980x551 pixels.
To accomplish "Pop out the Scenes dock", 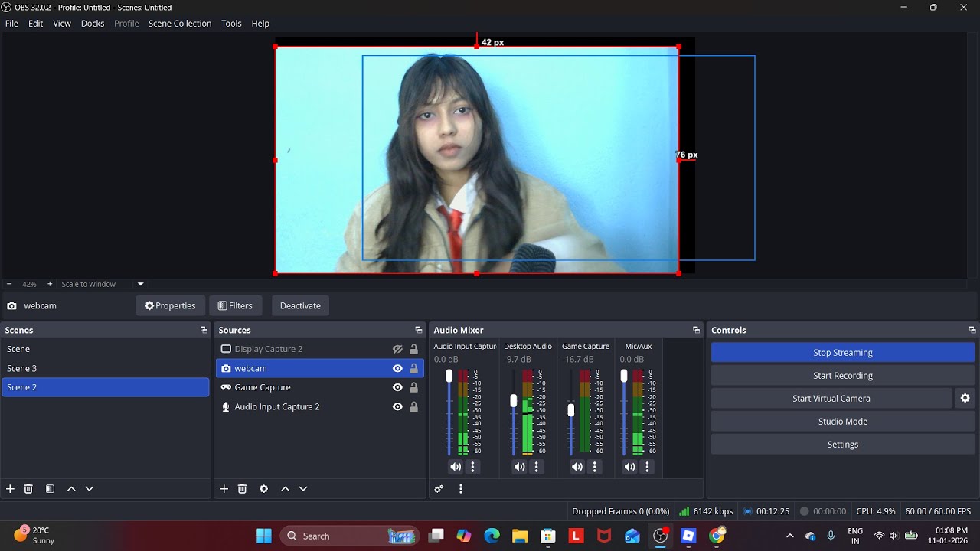I will click(204, 330).
